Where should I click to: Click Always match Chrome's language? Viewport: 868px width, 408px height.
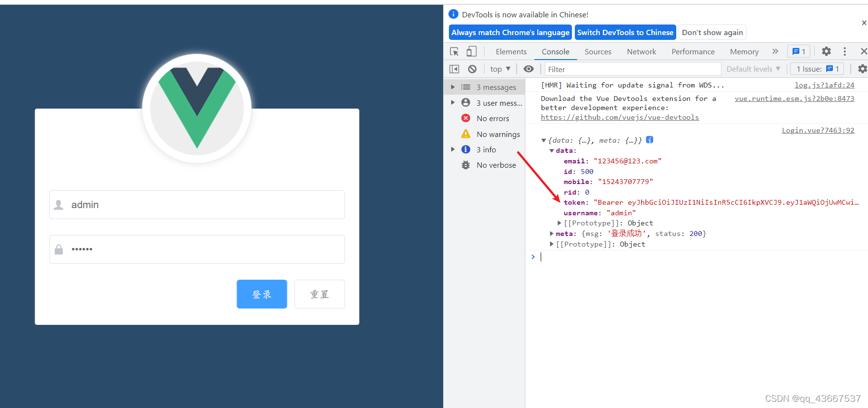click(x=510, y=33)
